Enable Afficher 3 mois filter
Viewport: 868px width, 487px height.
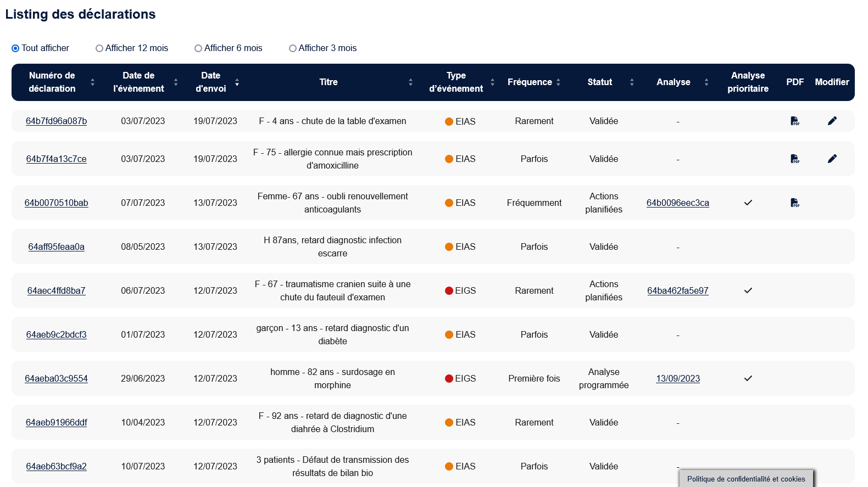pos(293,48)
